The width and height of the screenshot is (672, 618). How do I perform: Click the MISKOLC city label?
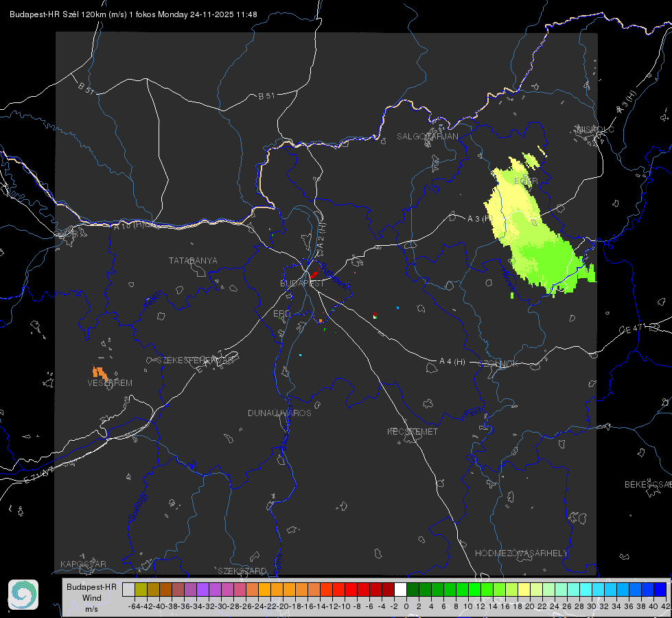tap(595, 130)
